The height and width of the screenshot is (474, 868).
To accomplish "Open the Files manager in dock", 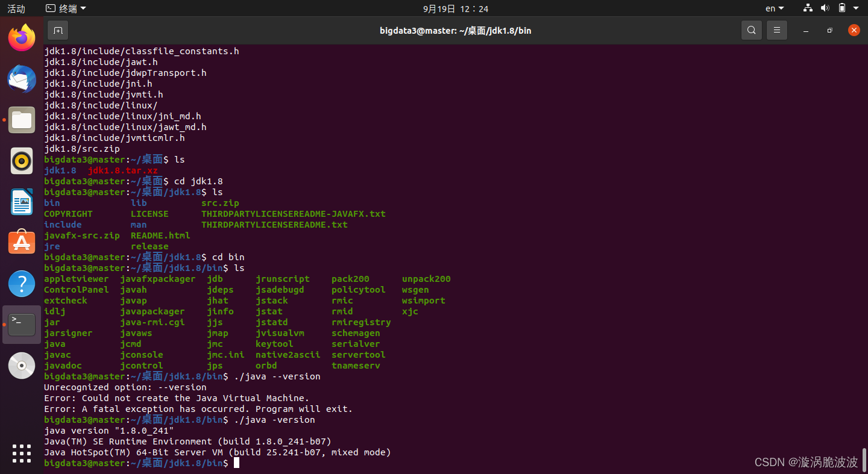I will tap(22, 120).
